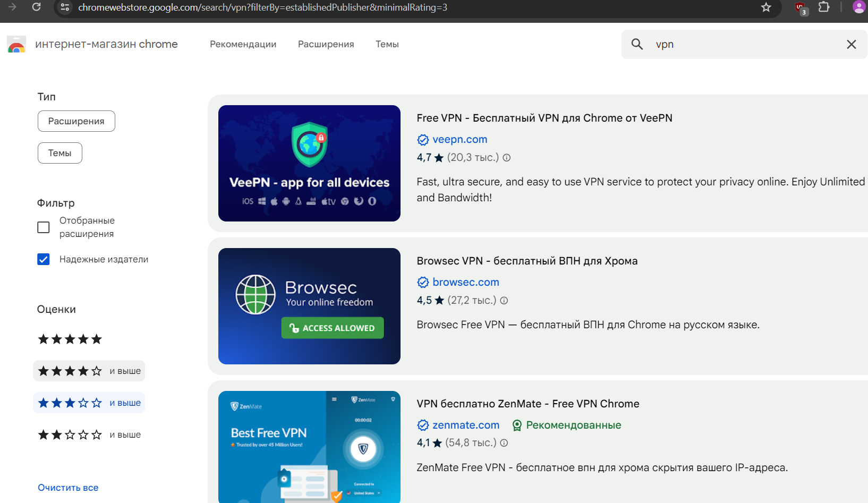This screenshot has height=503, width=868.
Task: Click the VeePN promo thumbnail
Action: [x=309, y=163]
